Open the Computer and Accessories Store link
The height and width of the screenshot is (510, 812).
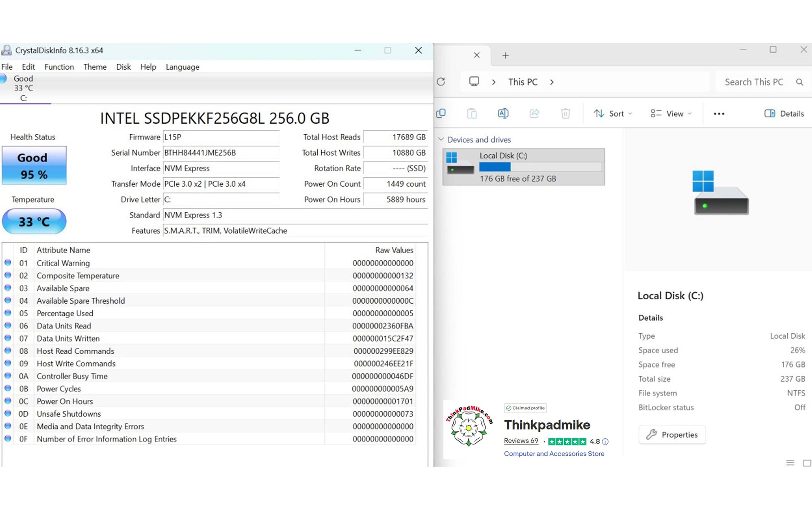(x=554, y=453)
